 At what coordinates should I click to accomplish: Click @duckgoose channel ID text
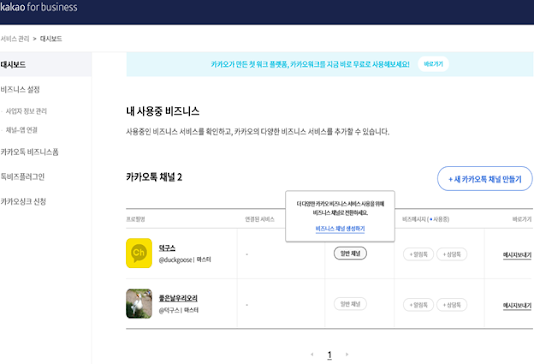pyautogui.click(x=175, y=260)
